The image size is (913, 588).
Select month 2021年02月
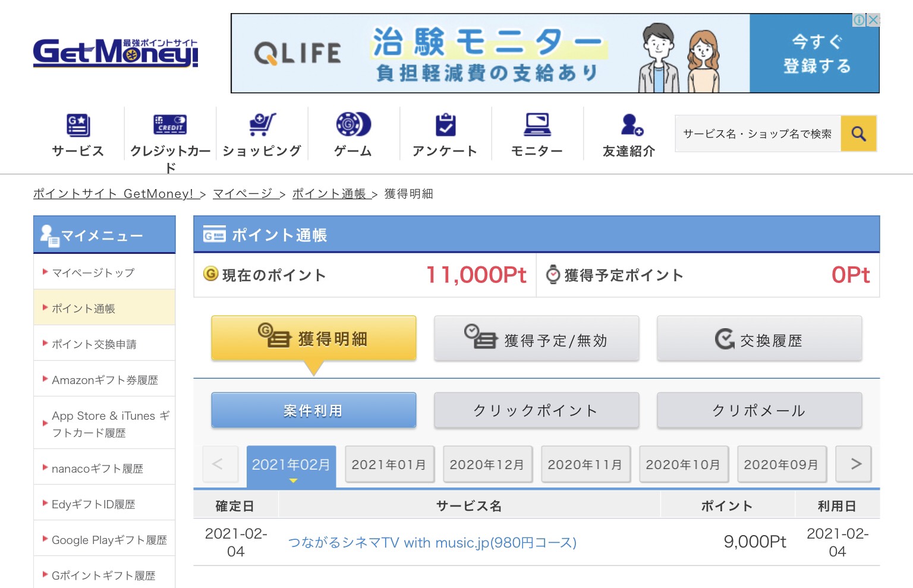[291, 466]
